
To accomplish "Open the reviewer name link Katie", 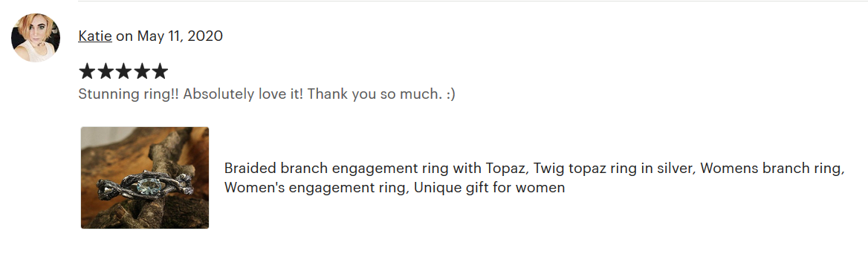I will tap(95, 36).
